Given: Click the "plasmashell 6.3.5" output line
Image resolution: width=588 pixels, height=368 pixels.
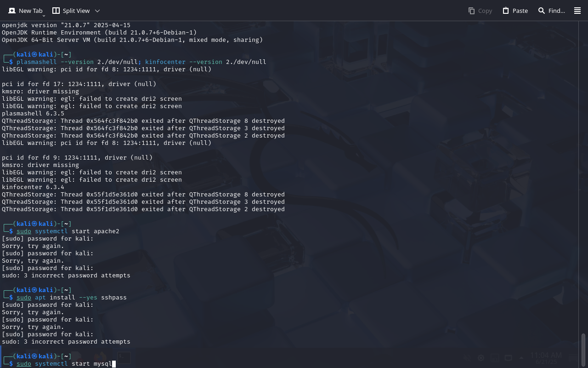Looking at the screenshot, I should click(33, 114).
